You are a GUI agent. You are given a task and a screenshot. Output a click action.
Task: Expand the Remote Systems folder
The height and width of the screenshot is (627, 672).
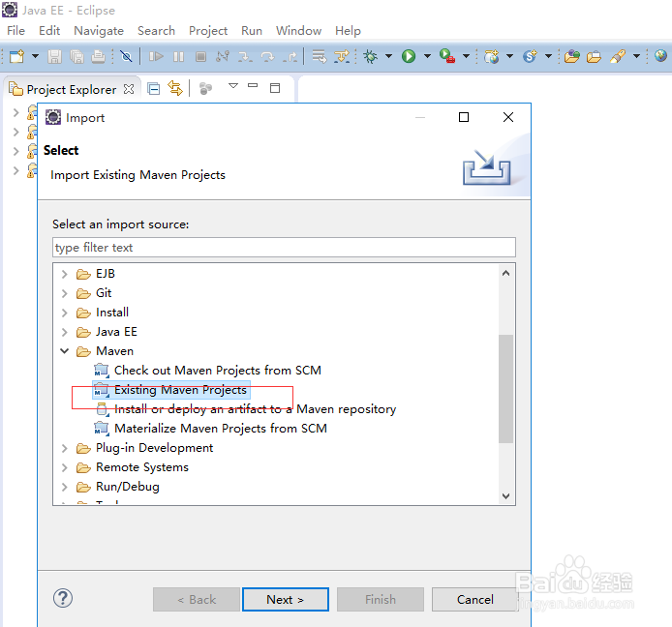[64, 467]
